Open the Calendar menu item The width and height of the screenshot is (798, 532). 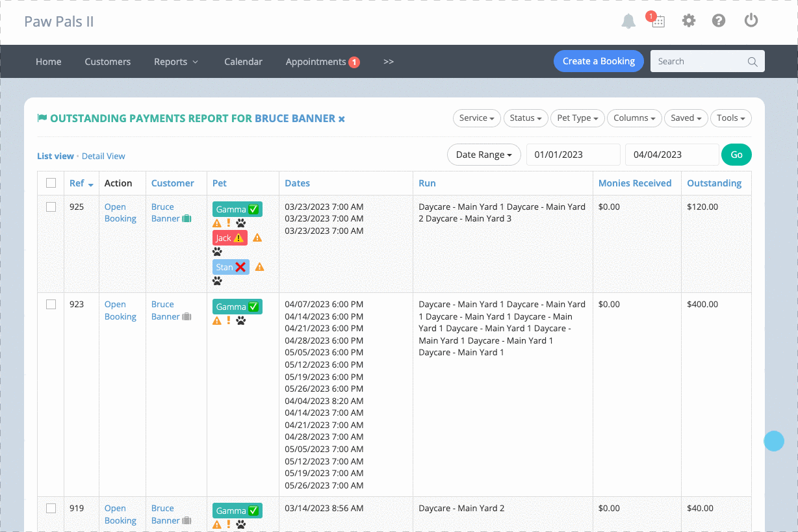click(x=244, y=62)
